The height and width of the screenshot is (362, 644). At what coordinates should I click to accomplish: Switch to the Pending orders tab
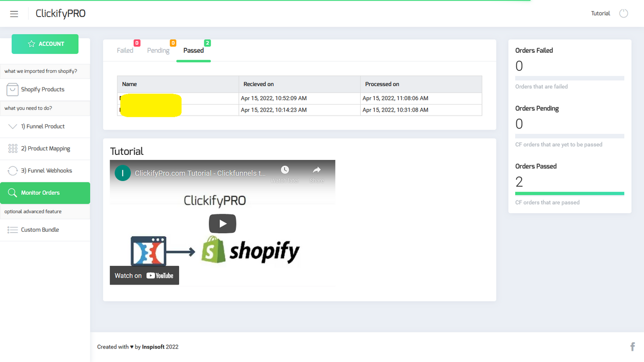(158, 50)
